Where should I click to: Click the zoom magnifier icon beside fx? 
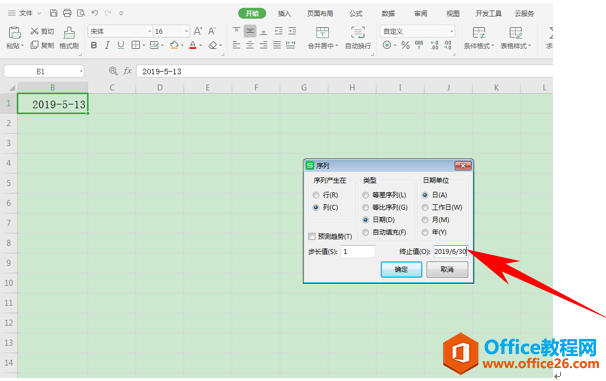(113, 71)
